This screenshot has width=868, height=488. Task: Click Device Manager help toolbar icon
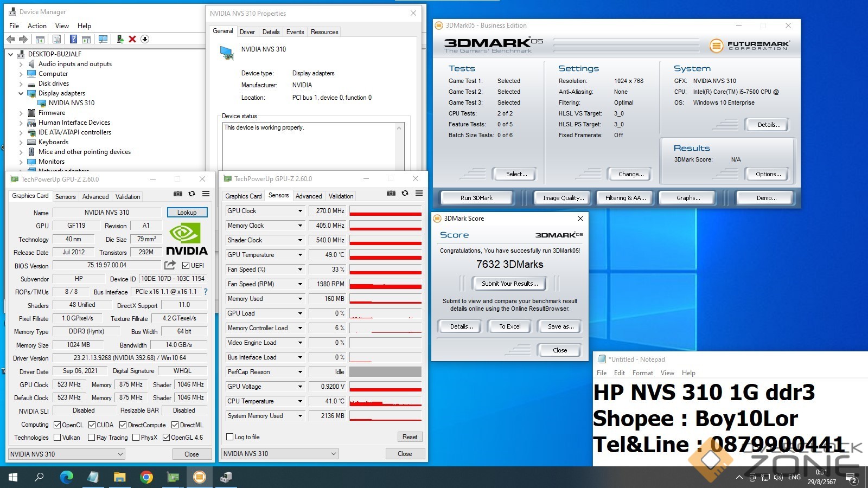click(73, 39)
